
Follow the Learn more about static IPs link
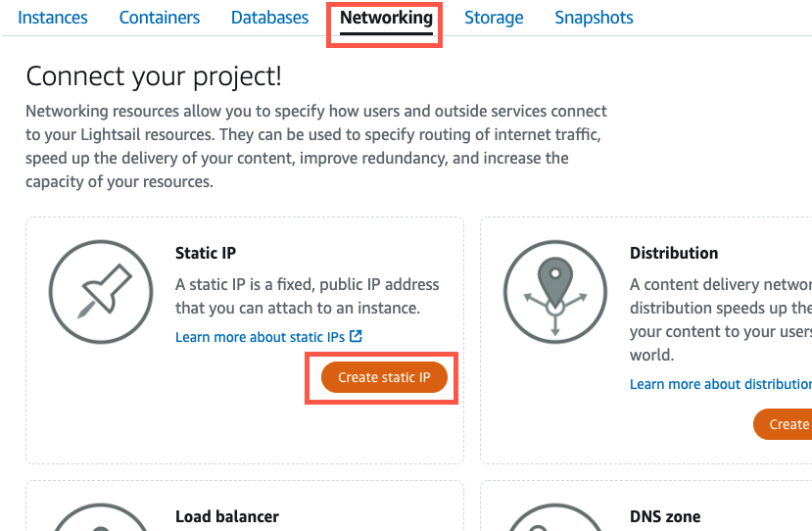pos(262,337)
